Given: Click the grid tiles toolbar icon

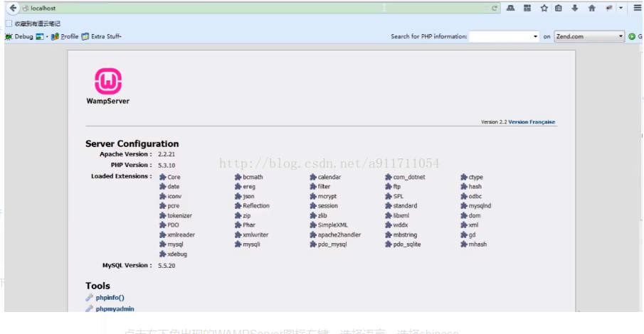Looking at the screenshot, I should click(527, 8).
